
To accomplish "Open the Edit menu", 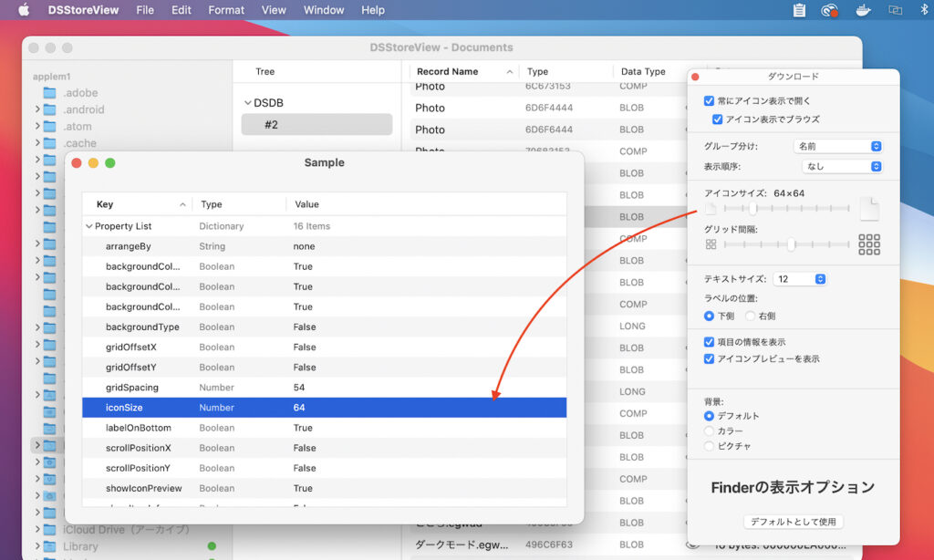I will pos(182,10).
